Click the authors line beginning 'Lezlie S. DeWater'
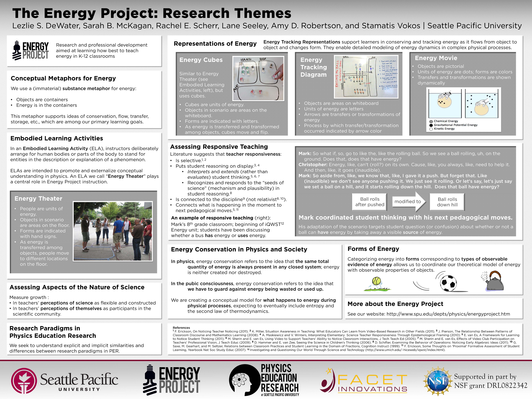Viewport: 532px width, 399px height. (x=267, y=26)
